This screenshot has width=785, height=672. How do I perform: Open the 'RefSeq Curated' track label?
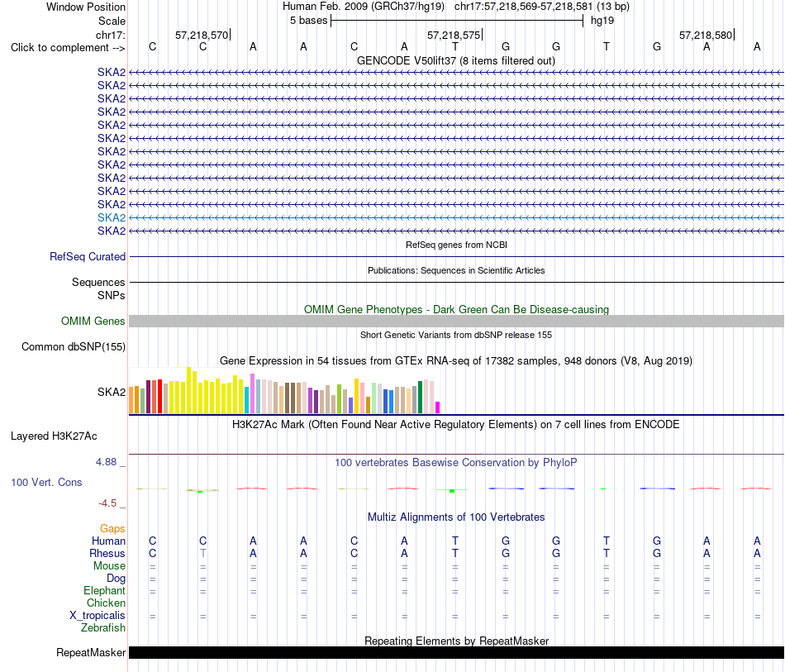(87, 256)
